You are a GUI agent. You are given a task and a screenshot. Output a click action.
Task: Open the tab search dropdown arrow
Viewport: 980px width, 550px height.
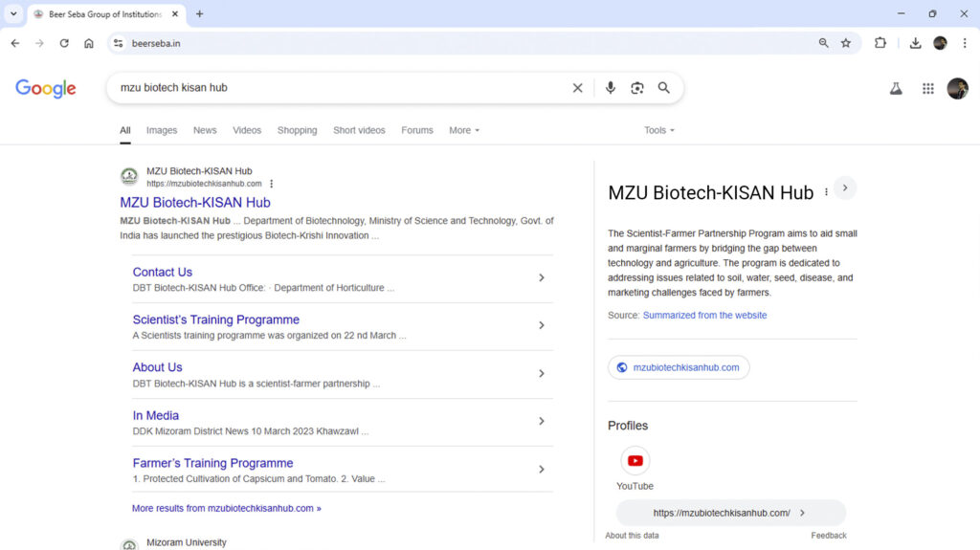(13, 13)
